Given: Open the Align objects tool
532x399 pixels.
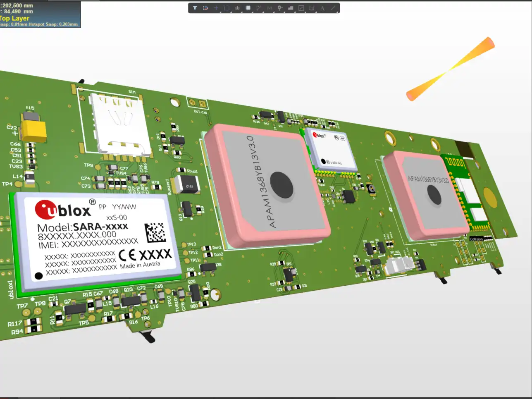Looking at the screenshot, I should coord(237,8).
